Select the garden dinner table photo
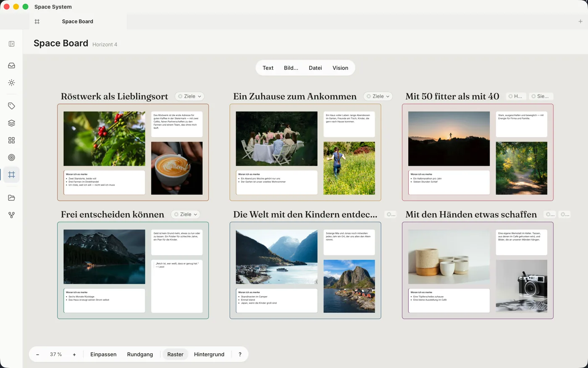The height and width of the screenshot is (368, 588). tap(277, 139)
